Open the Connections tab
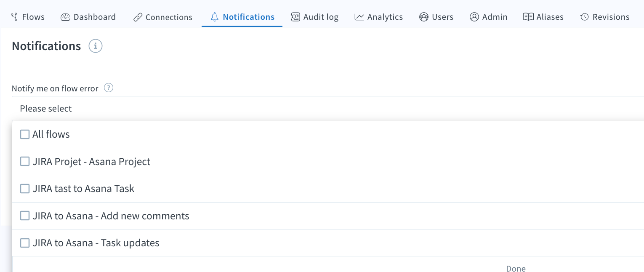Screen dimensions: 644x272 click(163, 17)
